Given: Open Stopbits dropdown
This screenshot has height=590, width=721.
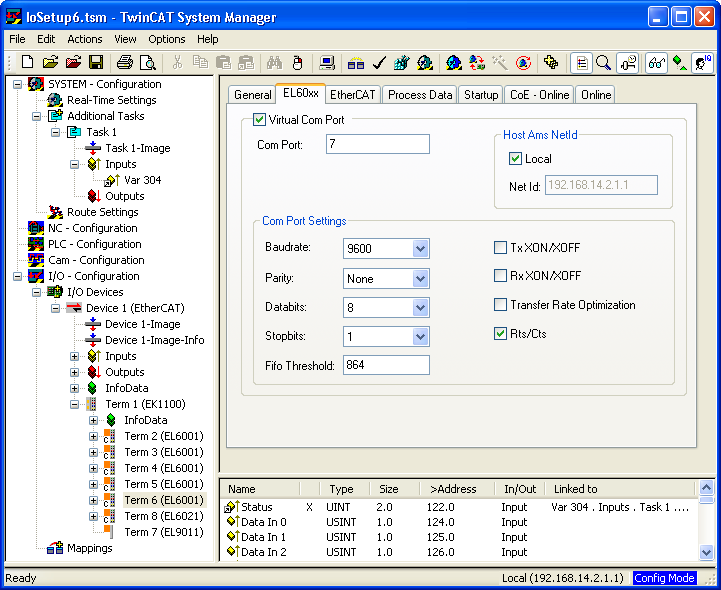Looking at the screenshot, I should coord(420,337).
